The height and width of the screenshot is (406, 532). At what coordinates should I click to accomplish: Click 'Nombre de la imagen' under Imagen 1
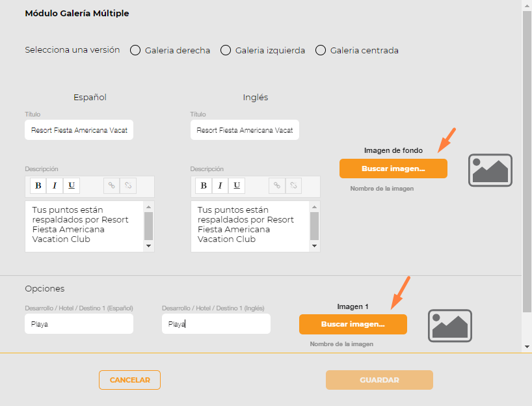[x=341, y=344]
